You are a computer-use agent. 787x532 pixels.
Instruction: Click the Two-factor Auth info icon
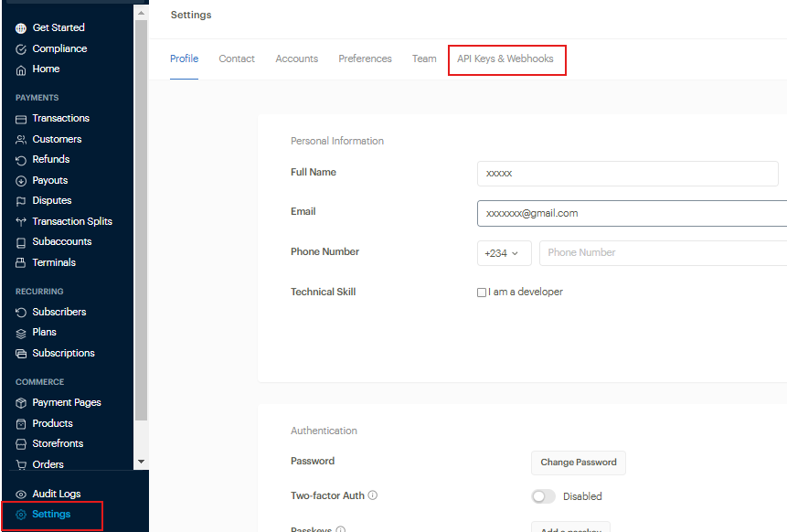tap(373, 496)
